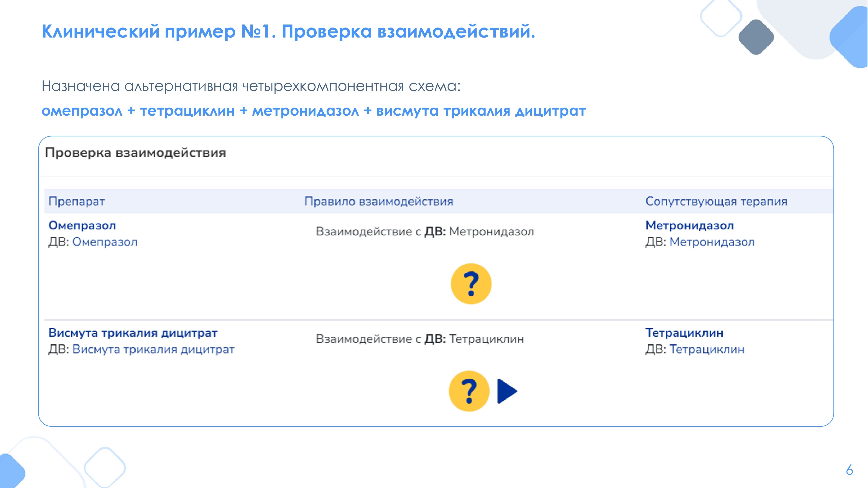Viewport: 868px width, 488px height.
Task: Open the bold Омепразол drug name link
Action: (x=82, y=225)
